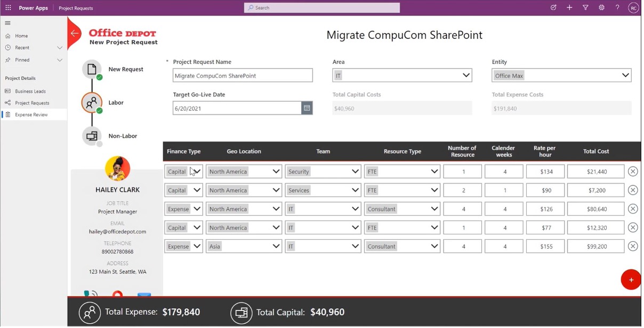Image resolution: width=644 pixels, height=328 pixels.
Task: Click the Finance Type column header
Action: [183, 151]
